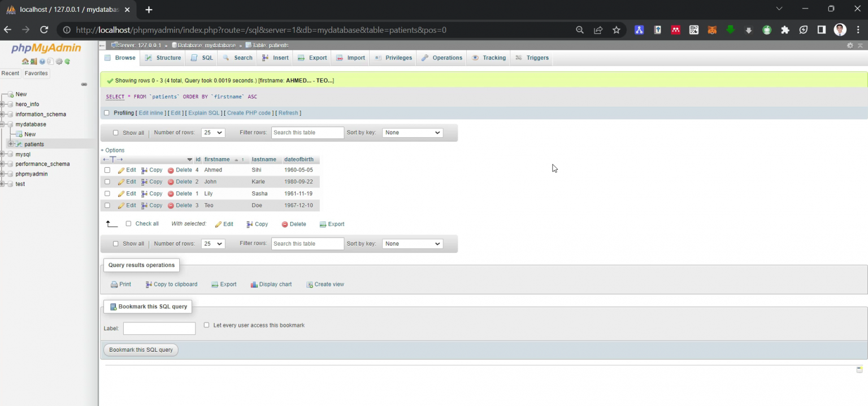Click the Copy icon for Lily row
The image size is (868, 406).
click(x=145, y=194)
